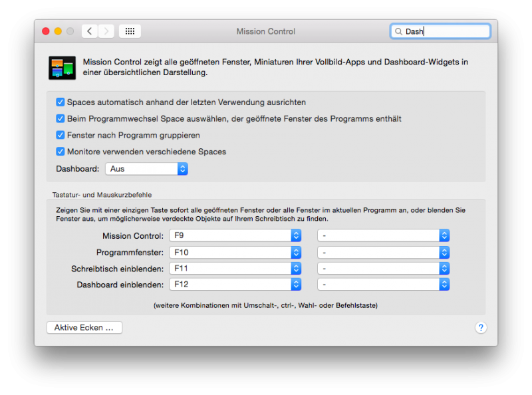Expand the Programmfenster F10 keyboard dropdown

coord(235,252)
